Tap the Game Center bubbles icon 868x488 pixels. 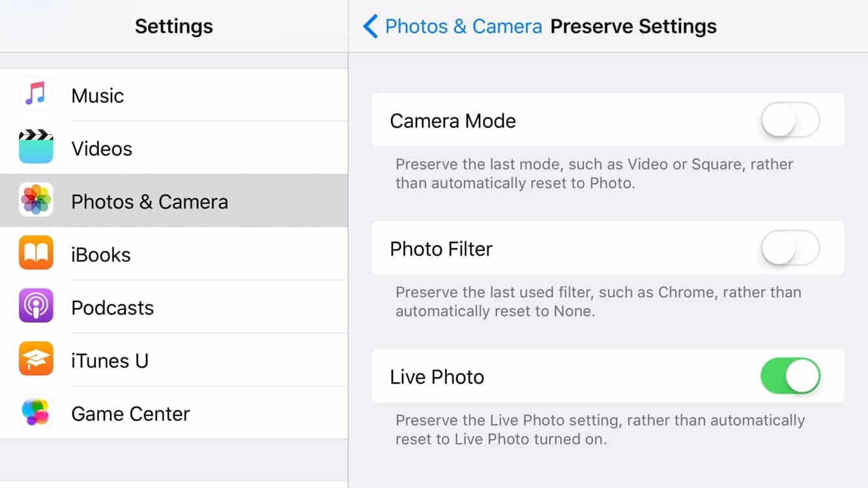[x=36, y=412]
